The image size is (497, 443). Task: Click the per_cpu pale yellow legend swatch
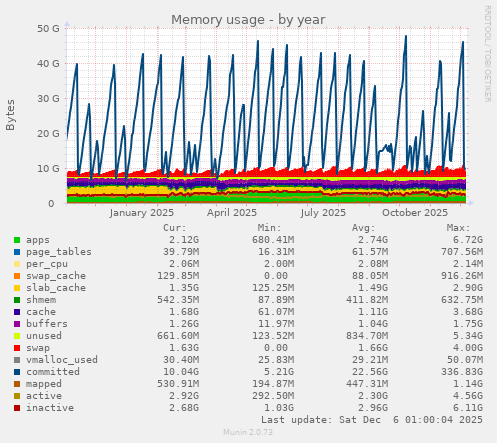click(x=17, y=264)
